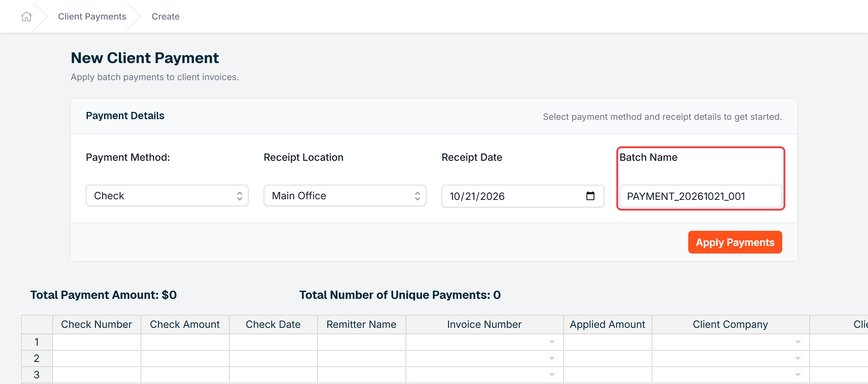
Task: Select Check Amount column header
Action: tap(185, 324)
